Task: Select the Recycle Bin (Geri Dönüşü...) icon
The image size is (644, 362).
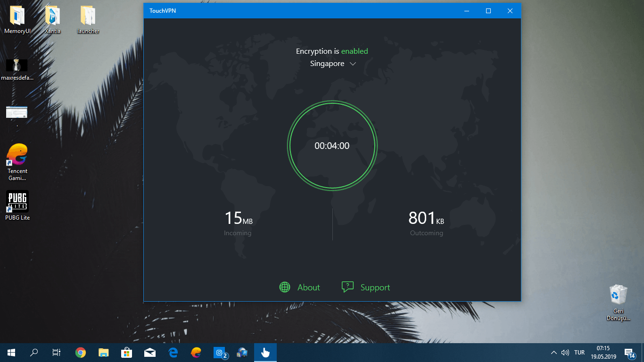Action: click(619, 303)
